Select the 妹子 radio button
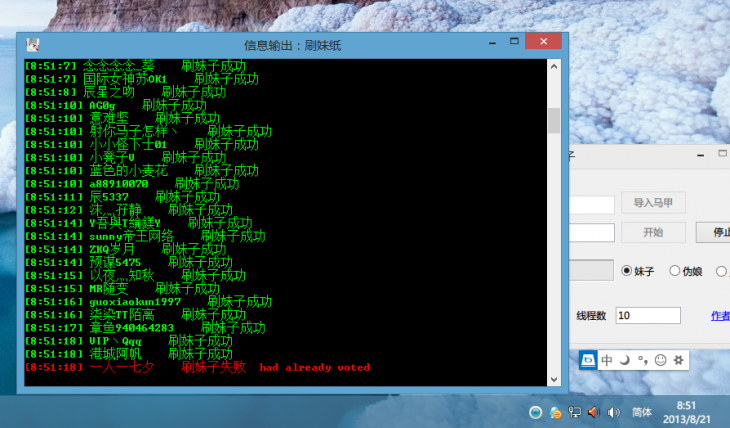Viewport: 730px width, 428px height. 627,270
